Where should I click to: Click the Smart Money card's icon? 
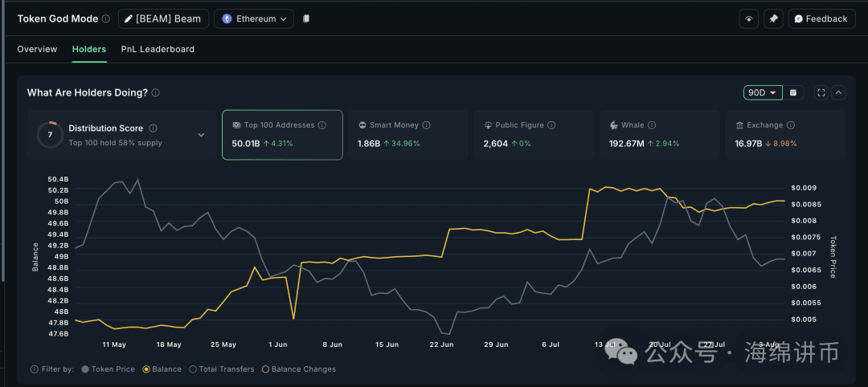[x=362, y=125]
